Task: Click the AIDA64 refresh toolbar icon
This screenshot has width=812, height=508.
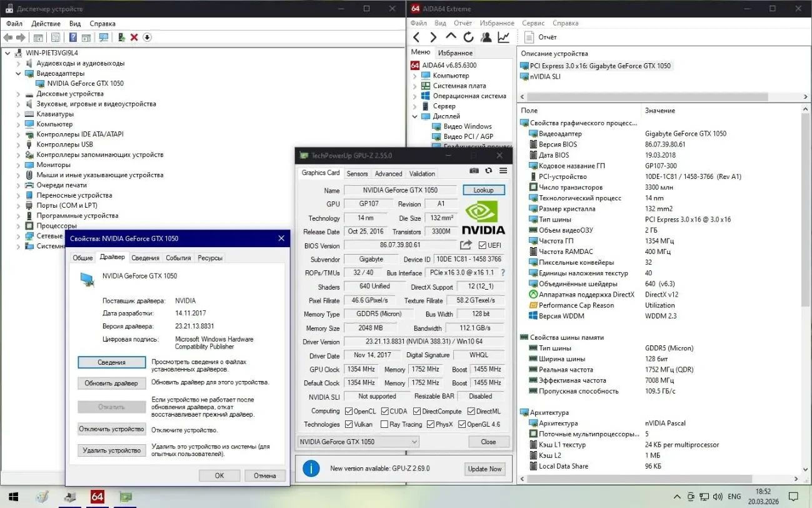Action: [x=468, y=38]
